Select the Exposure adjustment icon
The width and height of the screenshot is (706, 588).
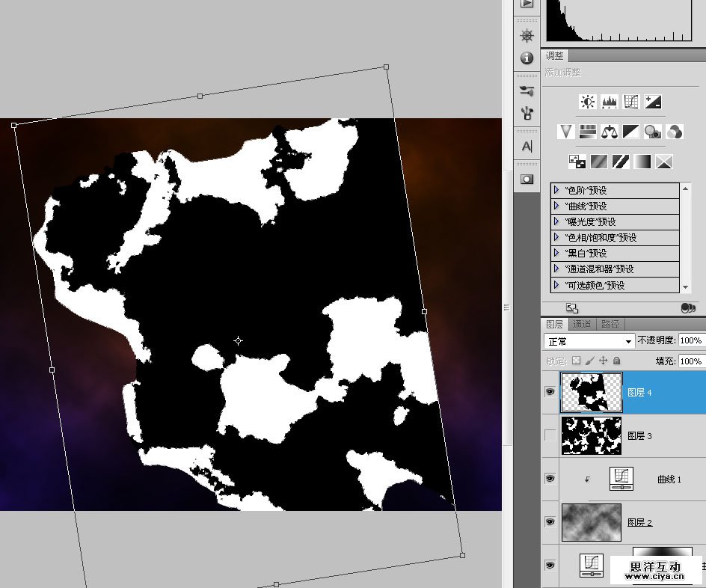(x=653, y=102)
